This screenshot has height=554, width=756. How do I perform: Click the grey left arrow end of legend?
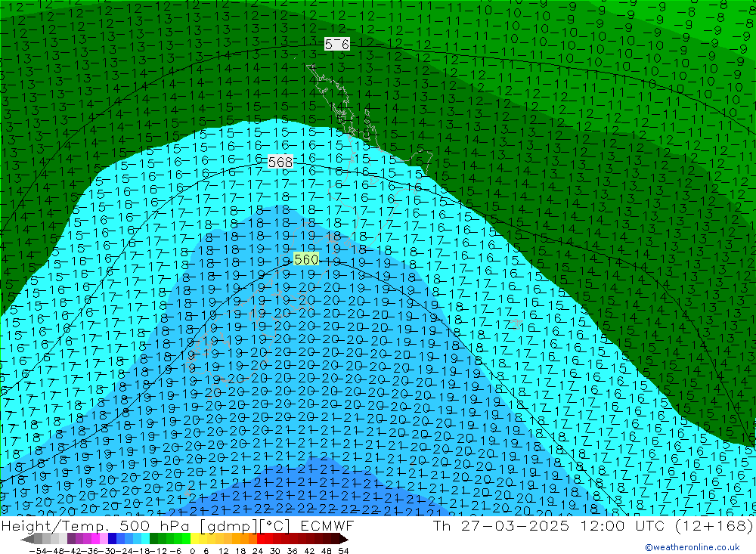[27, 539]
